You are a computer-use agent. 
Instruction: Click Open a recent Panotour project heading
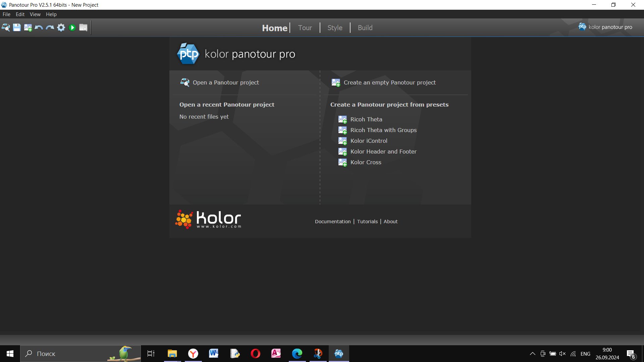227,105
